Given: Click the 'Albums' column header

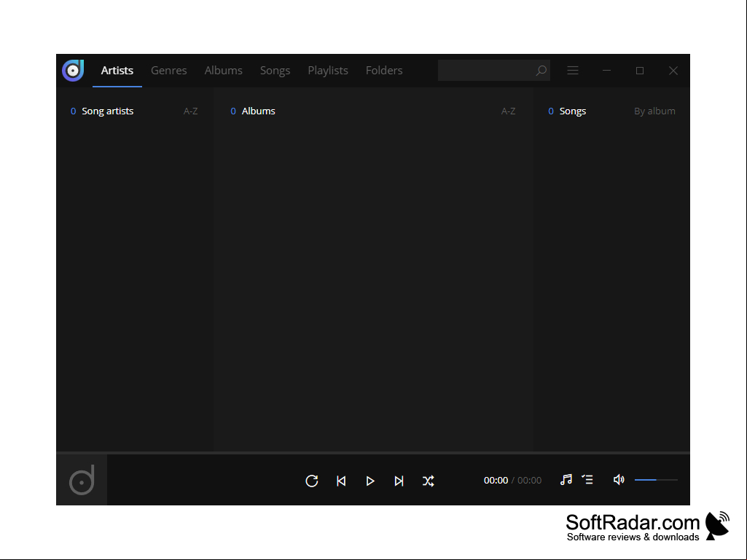Looking at the screenshot, I should [x=258, y=111].
